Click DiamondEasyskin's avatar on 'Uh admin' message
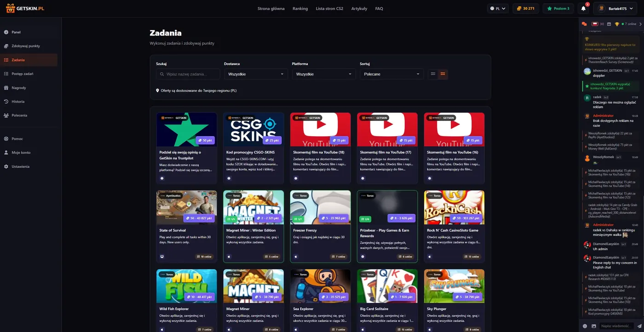This screenshot has height=332, width=644. pyautogui.click(x=587, y=245)
